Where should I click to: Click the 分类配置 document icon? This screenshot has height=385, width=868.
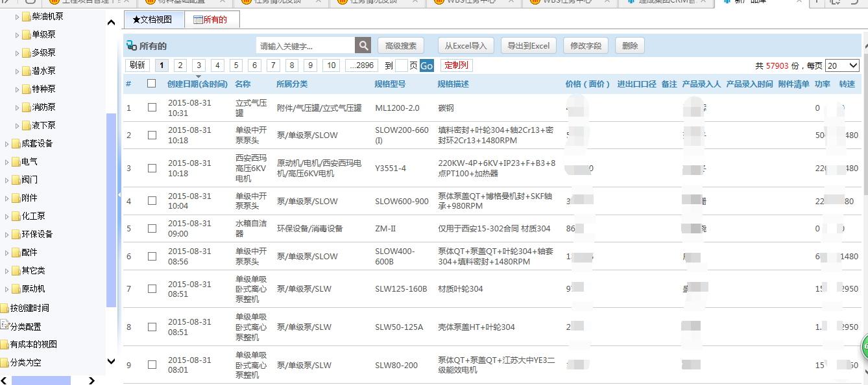tap(5, 325)
